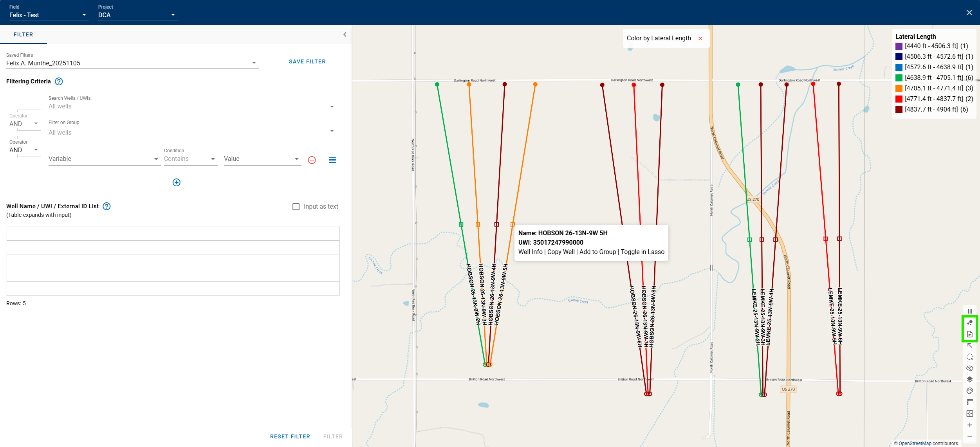Select Well Info in the well popup
The image size is (980, 447).
click(530, 252)
